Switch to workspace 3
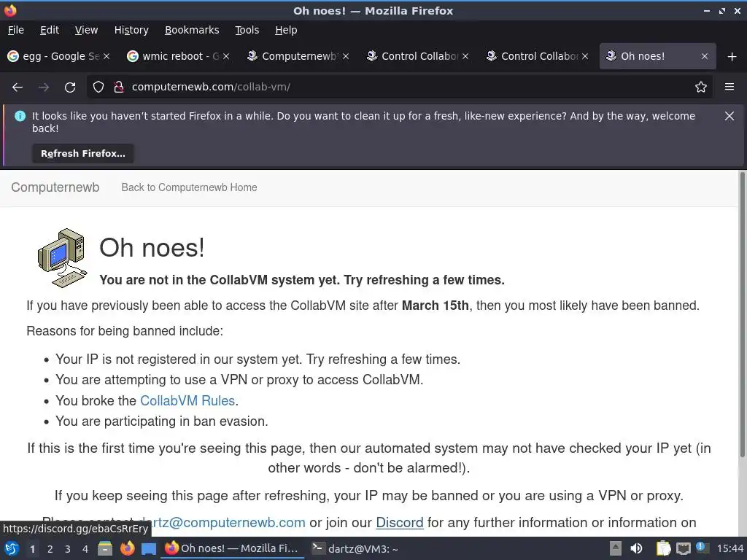Screen dimensions: 747x560 click(68, 549)
